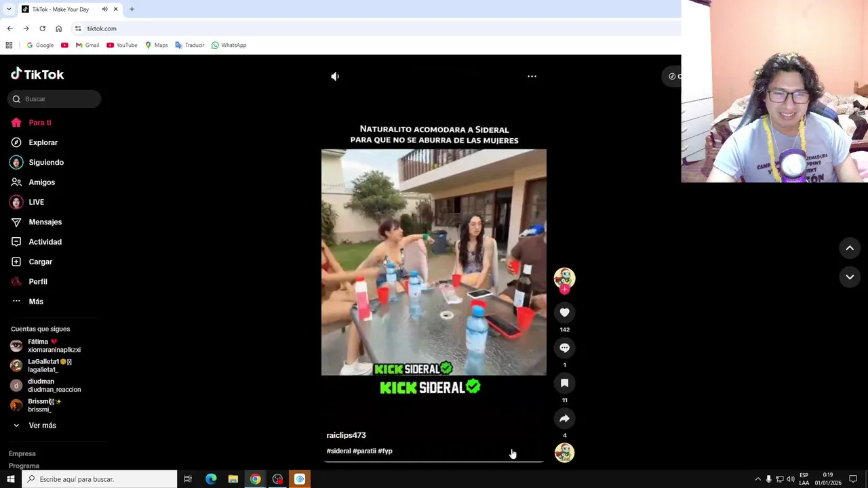Image resolution: width=868 pixels, height=488 pixels.
Task: Click the browser home icon
Action: point(58,28)
